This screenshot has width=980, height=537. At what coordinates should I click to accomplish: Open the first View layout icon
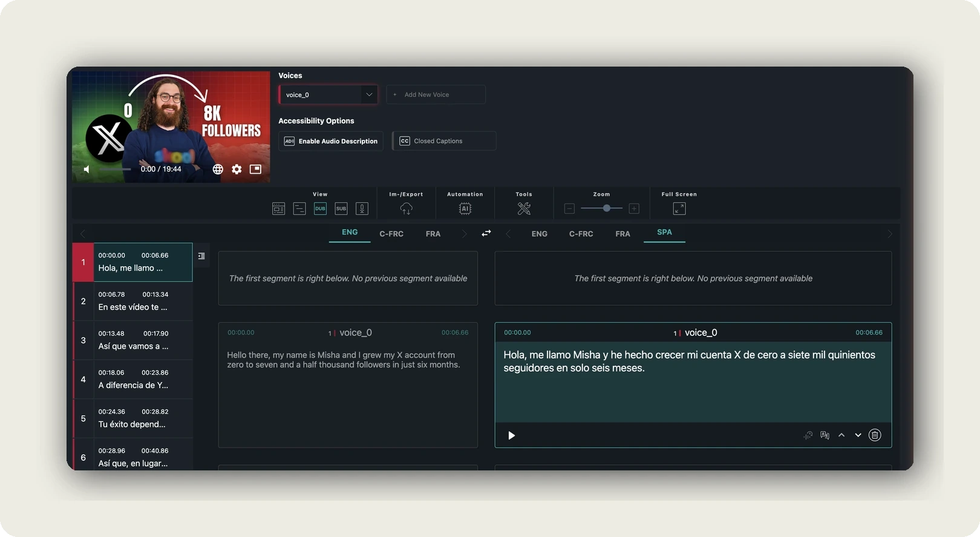(x=278, y=208)
